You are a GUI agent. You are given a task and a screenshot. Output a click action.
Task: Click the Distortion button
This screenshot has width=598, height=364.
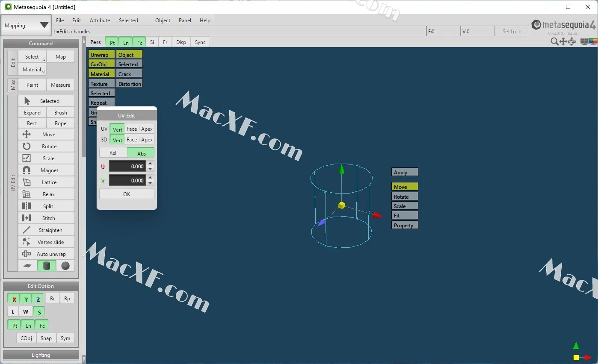click(x=129, y=84)
